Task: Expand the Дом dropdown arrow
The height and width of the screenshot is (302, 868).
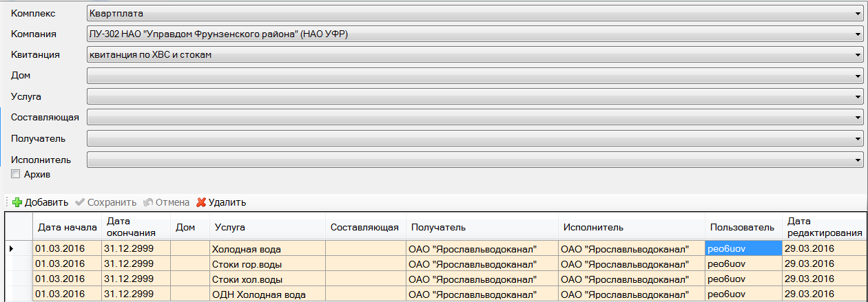Action: [858, 76]
